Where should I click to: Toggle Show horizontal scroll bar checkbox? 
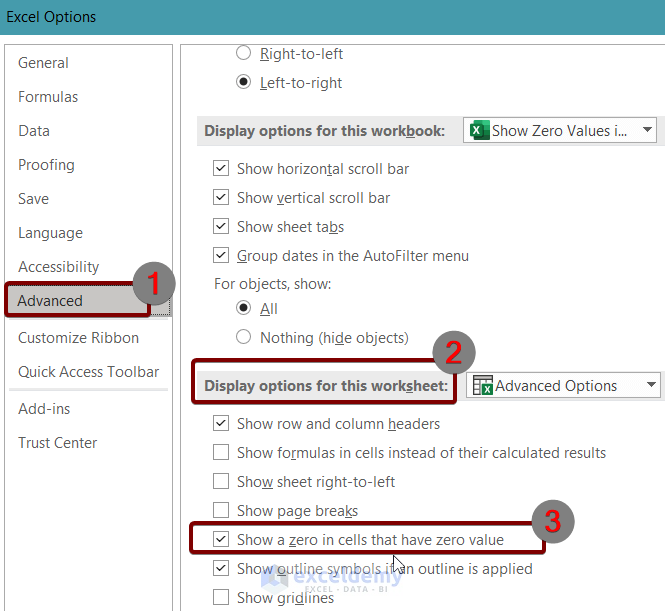click(x=221, y=168)
